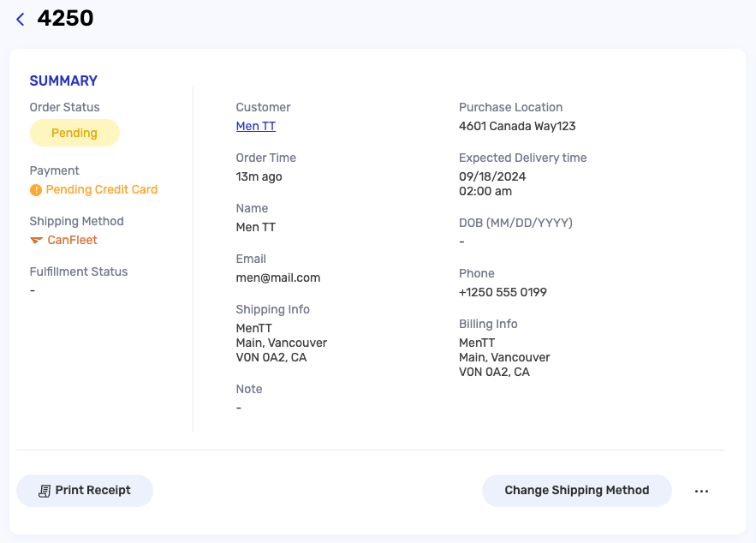
Task: Click the CanFleet logo icon
Action: coord(37,240)
